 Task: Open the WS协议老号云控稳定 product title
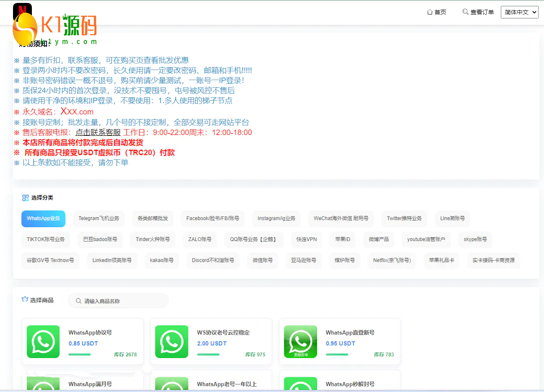pos(223,332)
